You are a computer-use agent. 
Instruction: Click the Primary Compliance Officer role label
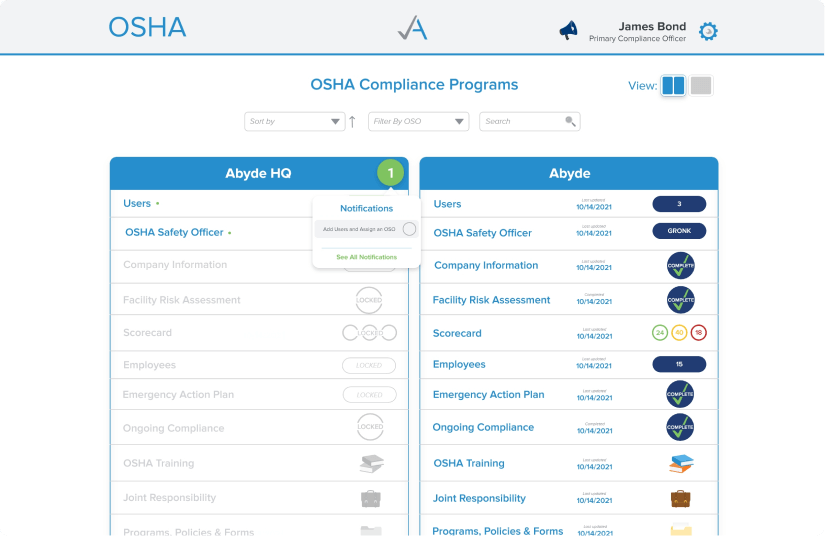637,39
